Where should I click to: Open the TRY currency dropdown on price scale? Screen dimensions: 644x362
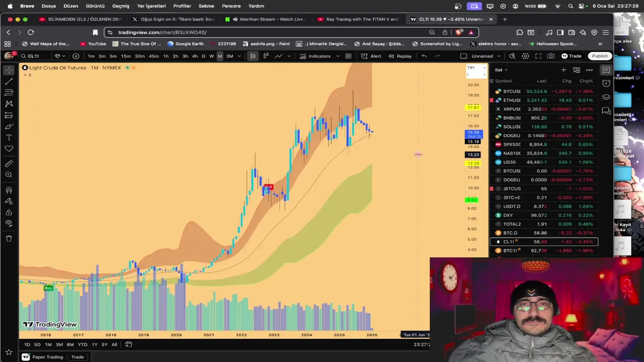click(476, 67)
